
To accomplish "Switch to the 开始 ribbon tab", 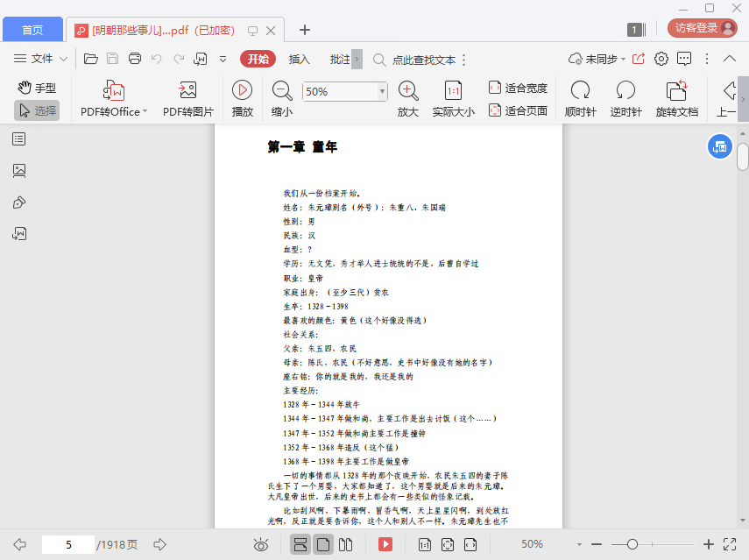I will point(258,59).
